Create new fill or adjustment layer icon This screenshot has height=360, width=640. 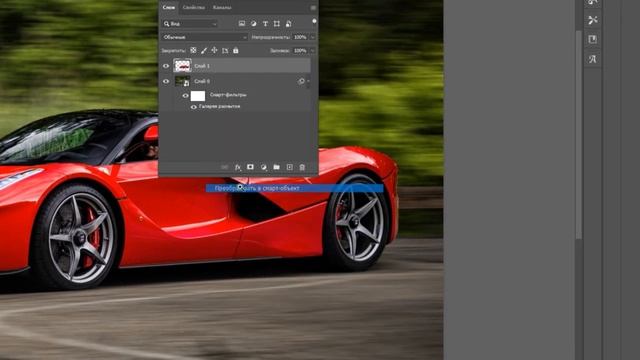263,167
